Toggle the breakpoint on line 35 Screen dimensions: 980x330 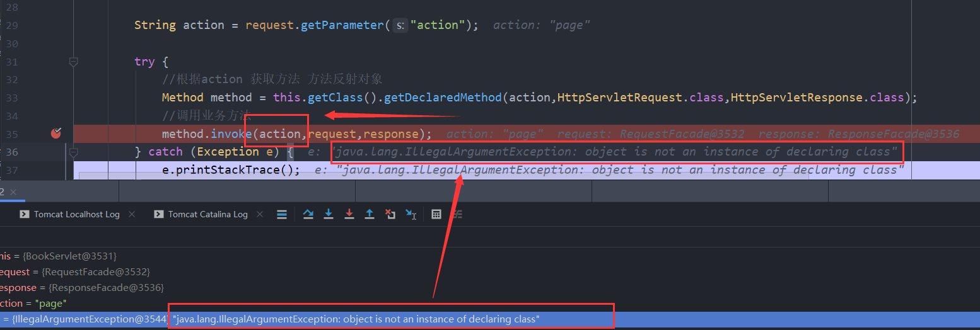56,133
